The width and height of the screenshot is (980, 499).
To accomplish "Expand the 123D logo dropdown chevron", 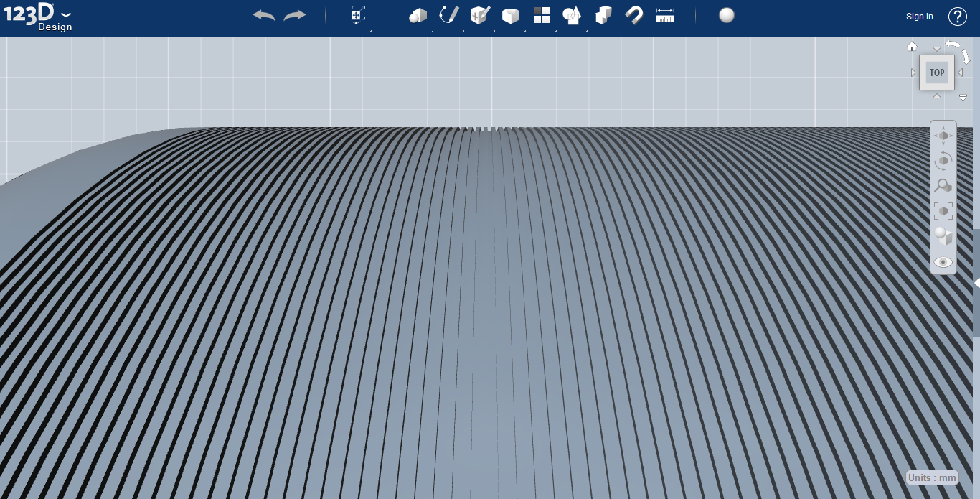I will click(65, 13).
